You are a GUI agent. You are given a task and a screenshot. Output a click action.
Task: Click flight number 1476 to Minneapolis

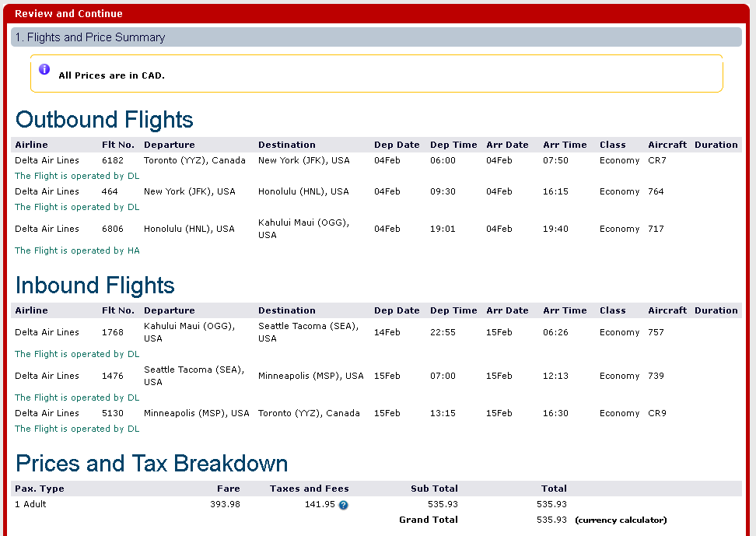tap(113, 376)
